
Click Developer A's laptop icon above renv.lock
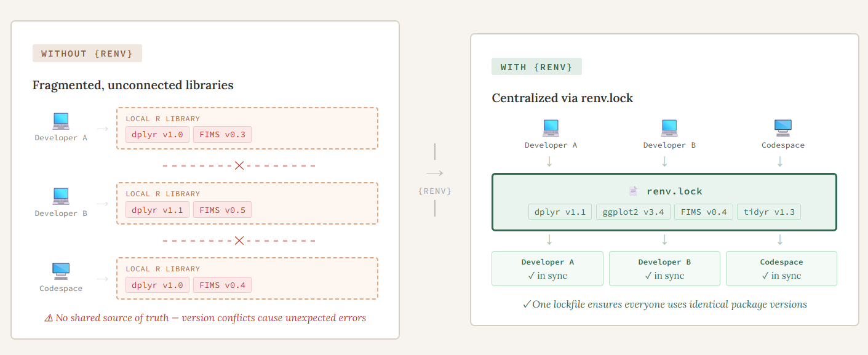pyautogui.click(x=551, y=127)
